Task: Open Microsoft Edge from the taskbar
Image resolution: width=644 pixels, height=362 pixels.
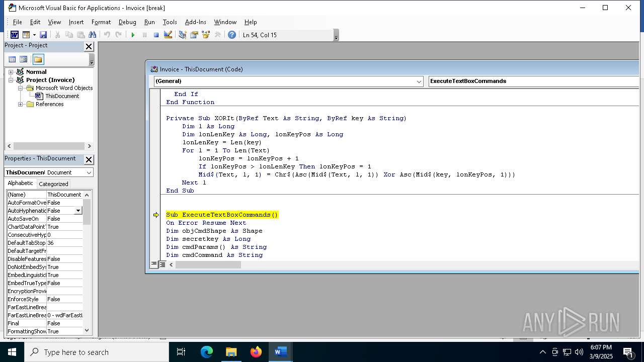Action: 207,352
